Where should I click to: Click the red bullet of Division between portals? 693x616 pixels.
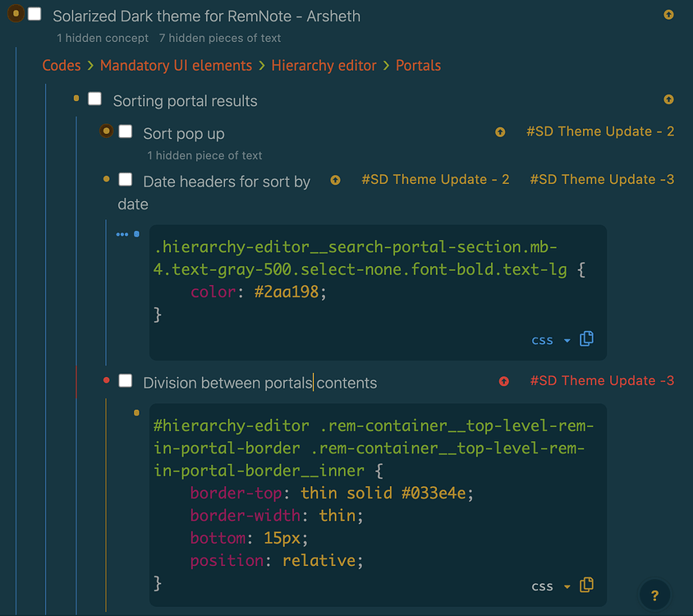click(107, 380)
